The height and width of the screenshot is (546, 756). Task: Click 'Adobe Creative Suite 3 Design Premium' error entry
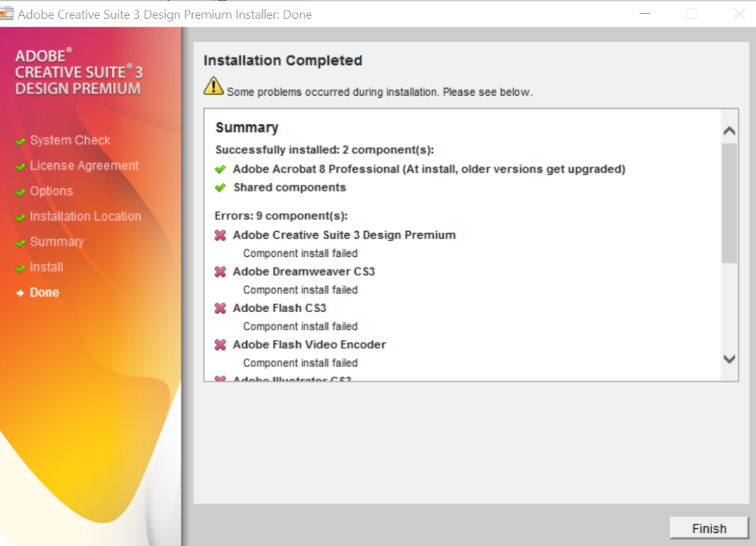(344, 235)
